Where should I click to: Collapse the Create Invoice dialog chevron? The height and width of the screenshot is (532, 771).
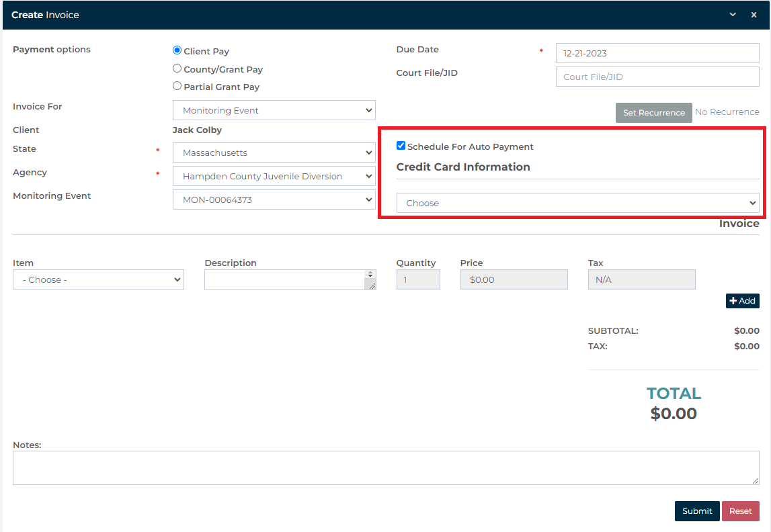click(733, 15)
